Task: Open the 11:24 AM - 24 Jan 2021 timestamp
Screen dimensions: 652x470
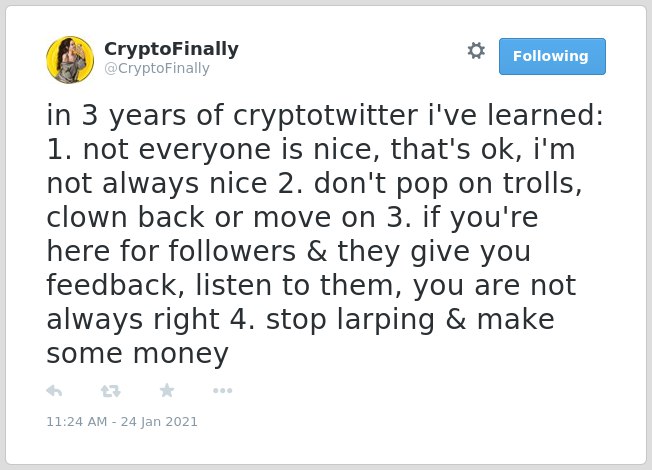Action: pyautogui.click(x=122, y=422)
